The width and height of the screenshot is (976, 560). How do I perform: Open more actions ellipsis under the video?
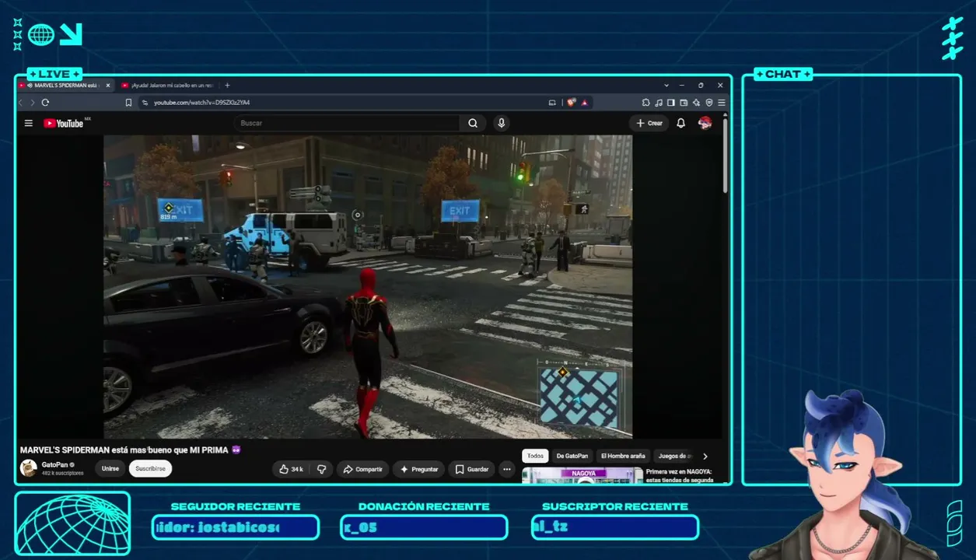click(507, 469)
